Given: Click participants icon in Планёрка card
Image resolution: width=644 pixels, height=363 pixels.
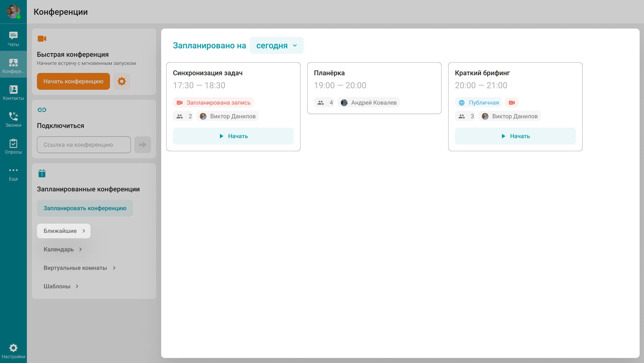Looking at the screenshot, I should [321, 103].
